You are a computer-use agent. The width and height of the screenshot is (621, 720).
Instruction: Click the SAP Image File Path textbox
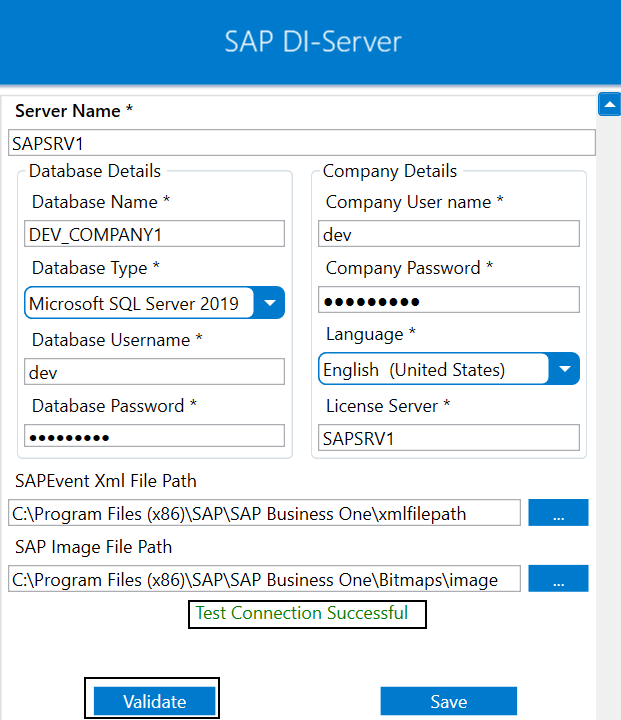tap(264, 579)
